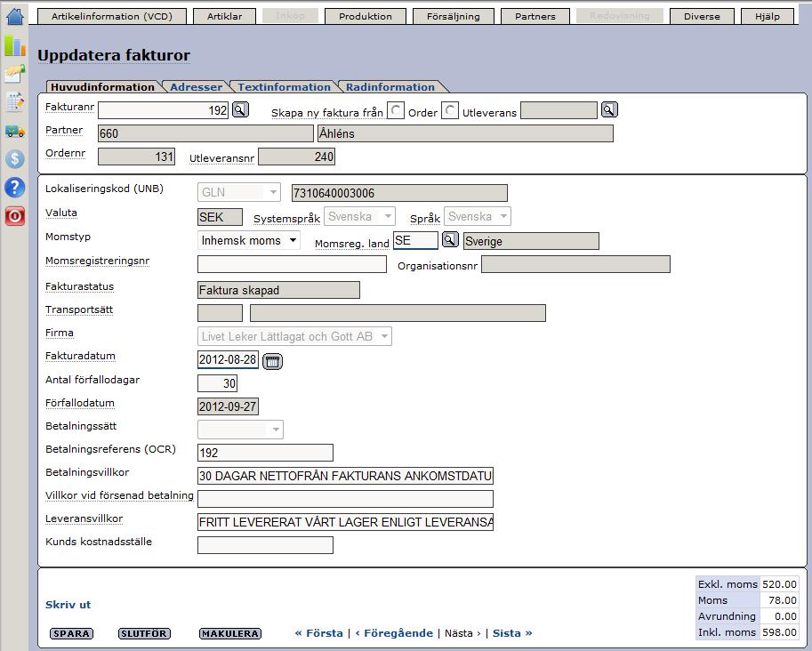Open the Partners menu
The width and height of the screenshot is (812, 651).
coord(535,16)
